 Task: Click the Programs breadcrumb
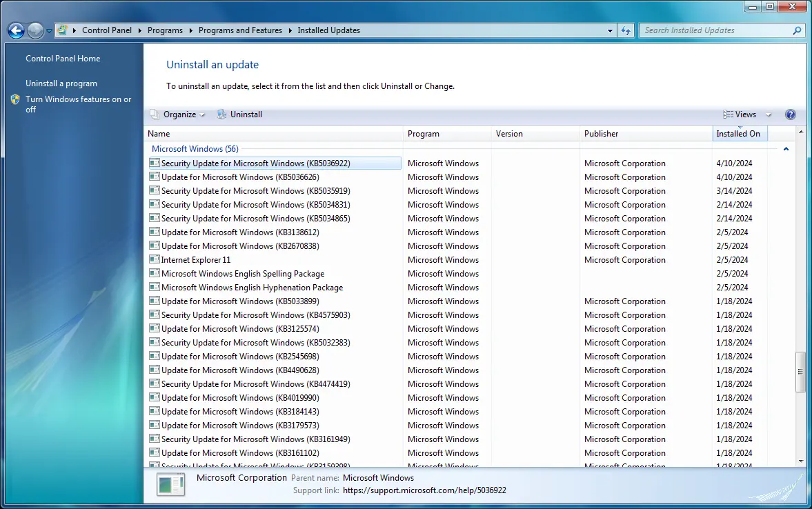pyautogui.click(x=165, y=30)
